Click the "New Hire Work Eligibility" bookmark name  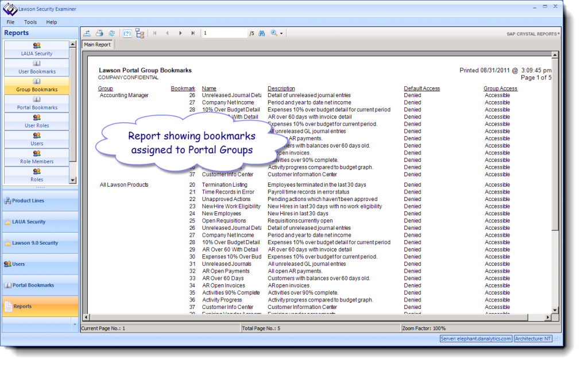[231, 206]
